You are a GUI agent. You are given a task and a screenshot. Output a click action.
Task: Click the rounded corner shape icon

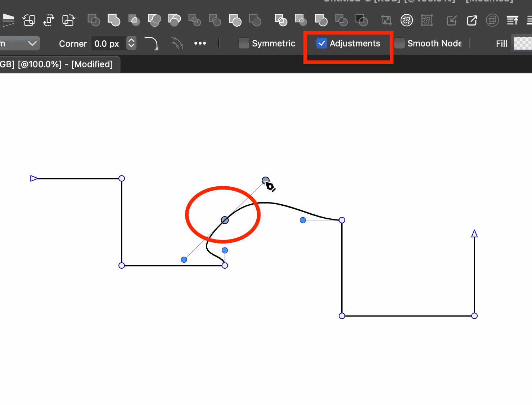click(151, 44)
